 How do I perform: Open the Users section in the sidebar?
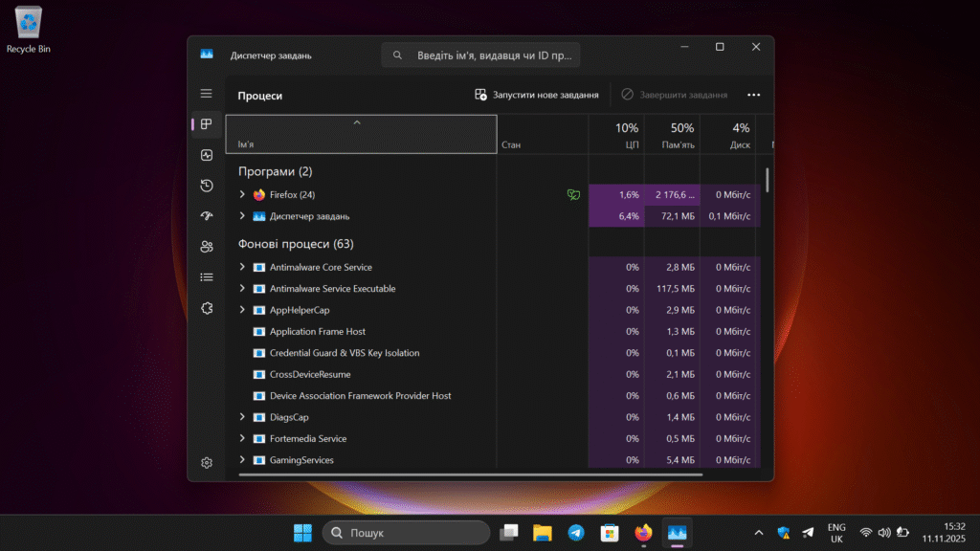tap(207, 246)
